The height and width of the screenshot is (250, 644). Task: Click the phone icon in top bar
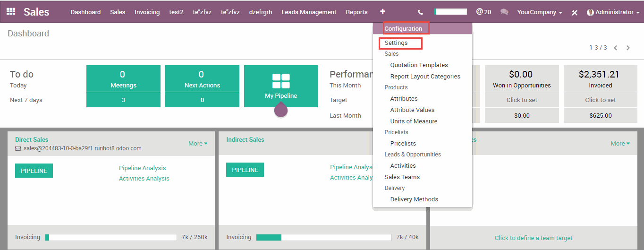[420, 12]
